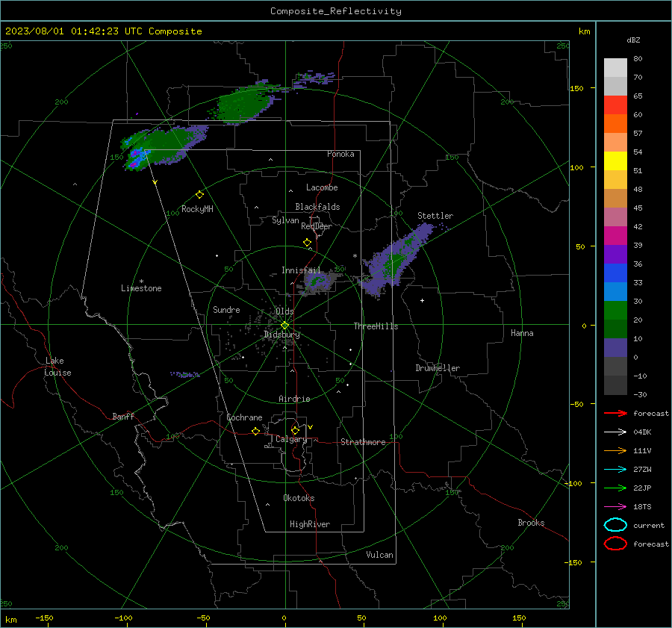Viewport: 672px width, 628px height.
Task: Click the Drumheller city label
Action: point(438,368)
